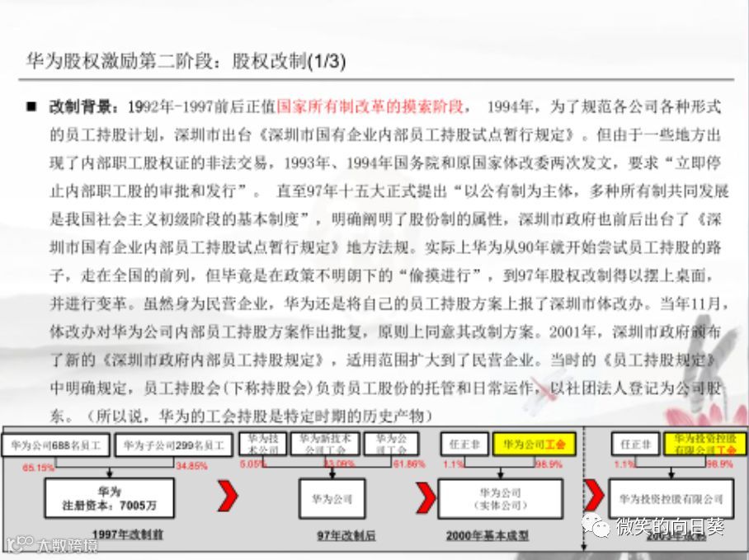Click the phrase 深圳市体改办 in the paragraph
The width and height of the screenshot is (749, 560).
pos(596,304)
